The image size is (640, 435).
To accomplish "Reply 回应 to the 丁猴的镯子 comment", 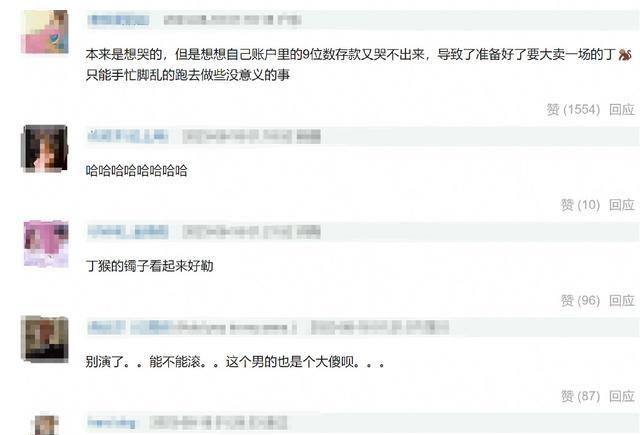I will (x=622, y=301).
